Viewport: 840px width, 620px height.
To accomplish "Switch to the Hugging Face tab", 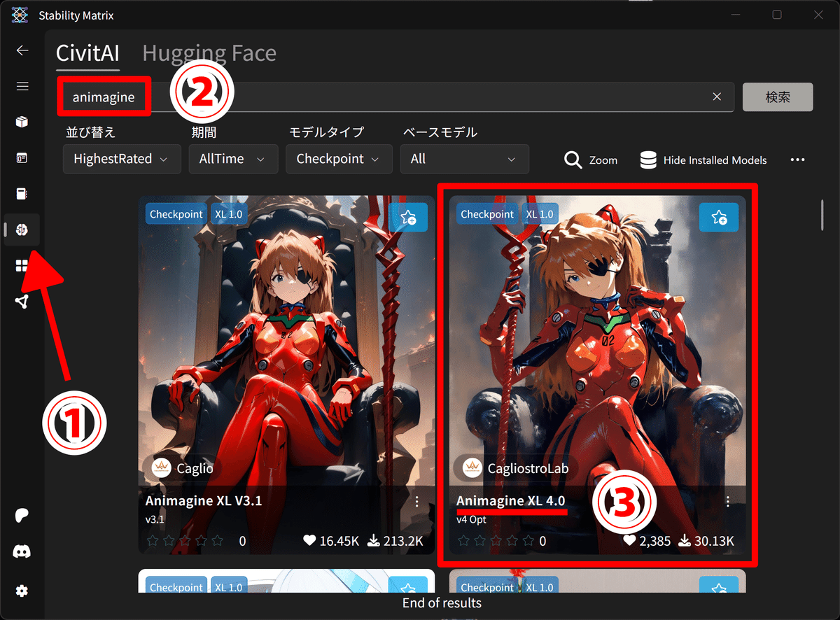I will pos(209,53).
